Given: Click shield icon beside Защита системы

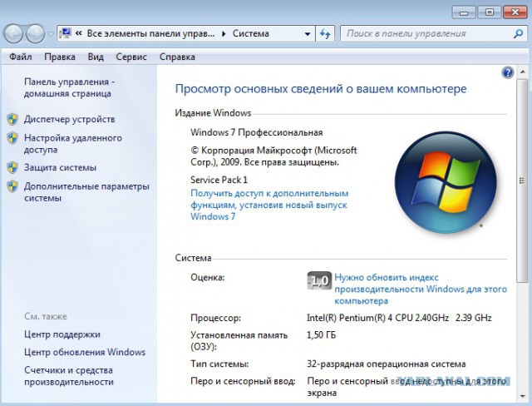Looking at the screenshot, I should tap(12, 168).
